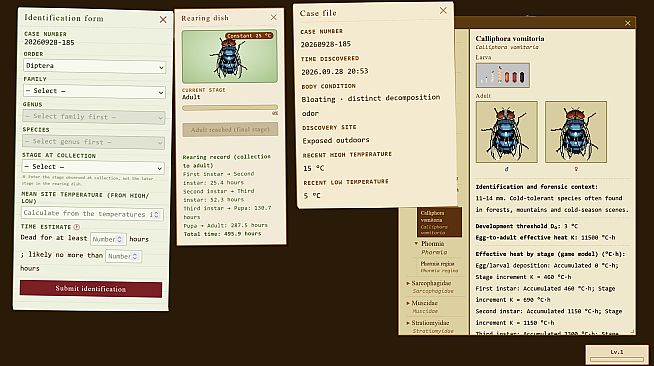Click the rearing progress bar

(x=230, y=108)
